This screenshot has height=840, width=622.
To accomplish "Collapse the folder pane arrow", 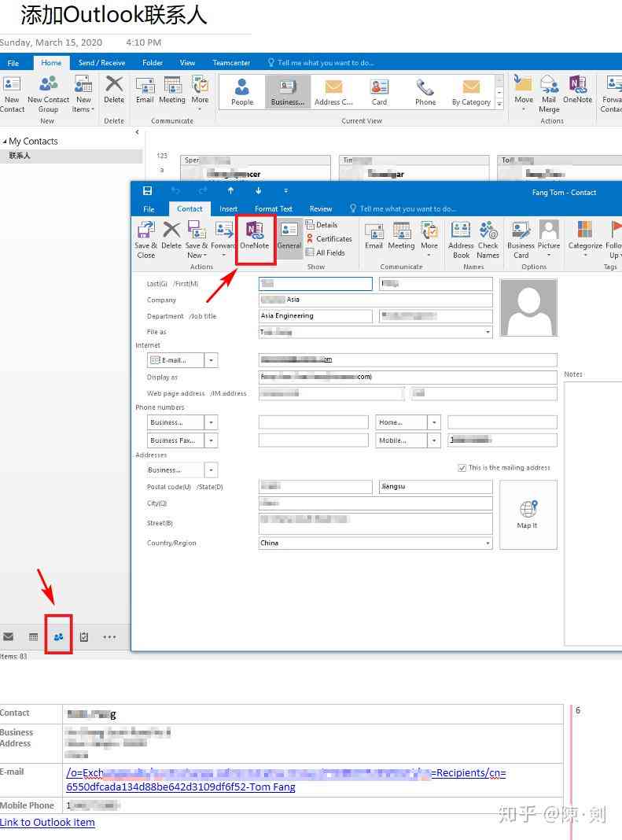I will (x=137, y=132).
